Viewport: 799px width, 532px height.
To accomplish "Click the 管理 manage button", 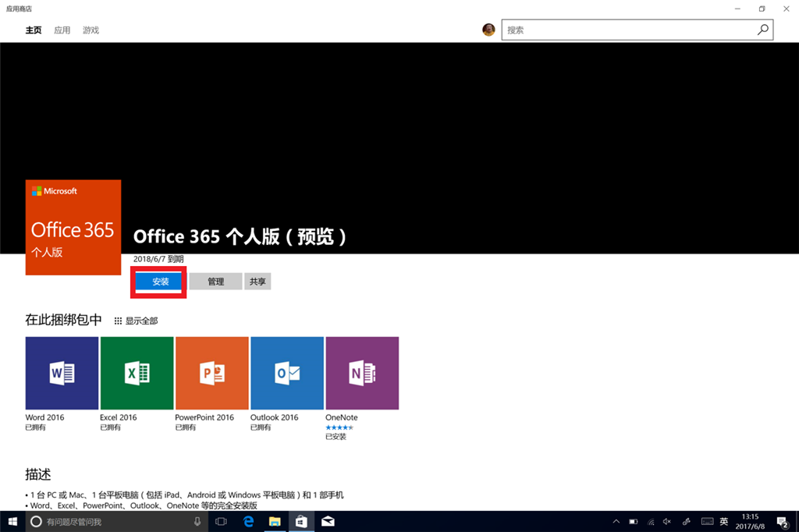I will (x=215, y=282).
